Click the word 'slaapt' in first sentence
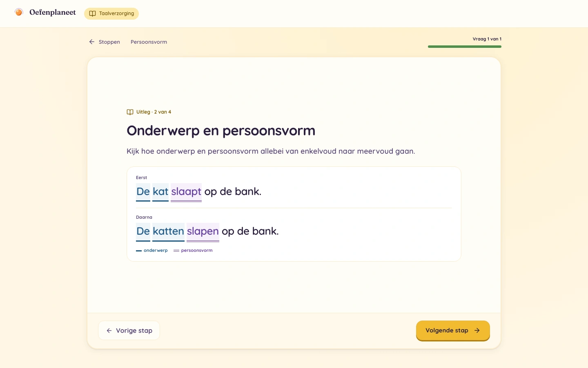This screenshot has width=588, height=368. coord(186,192)
